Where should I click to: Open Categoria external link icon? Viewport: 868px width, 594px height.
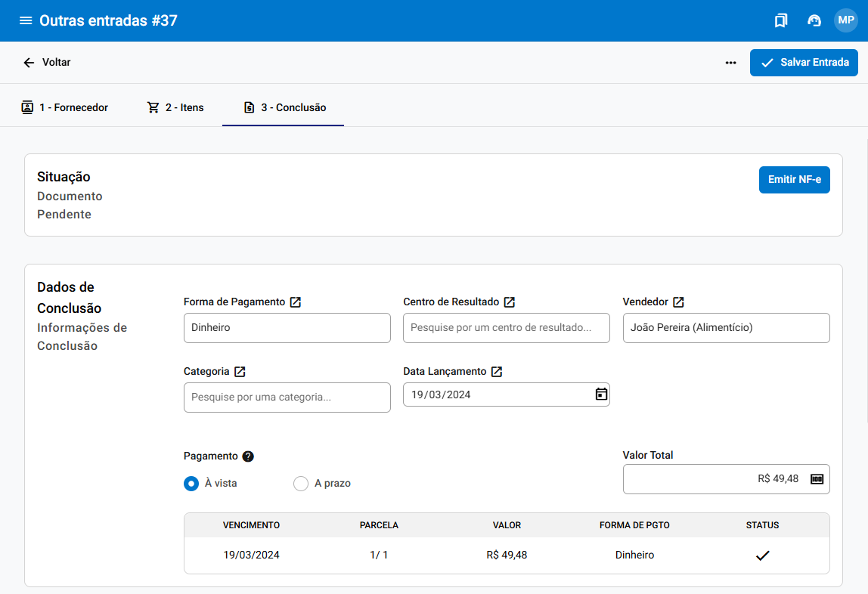point(240,372)
